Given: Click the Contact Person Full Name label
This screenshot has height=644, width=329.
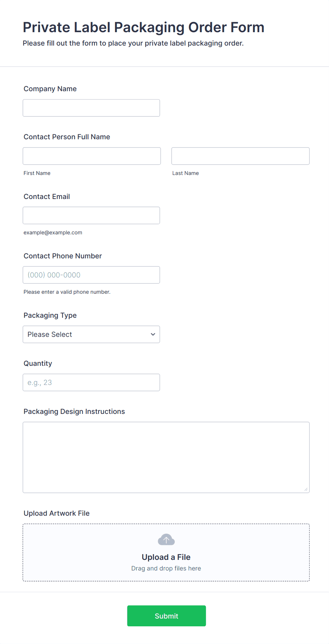Looking at the screenshot, I should [67, 137].
